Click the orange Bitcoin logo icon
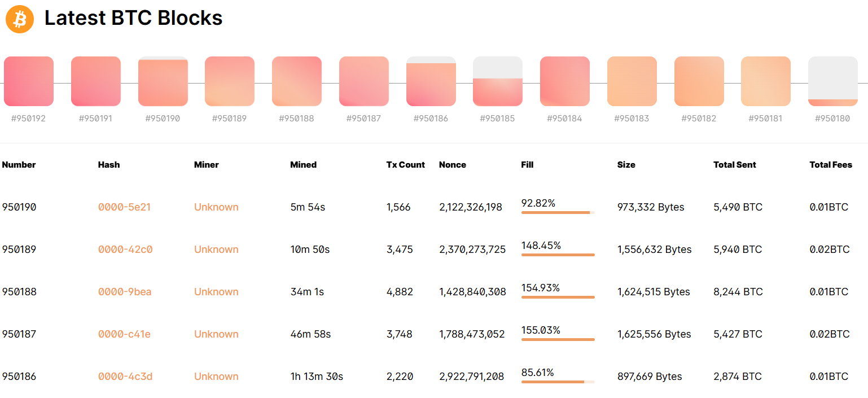 pyautogui.click(x=20, y=19)
